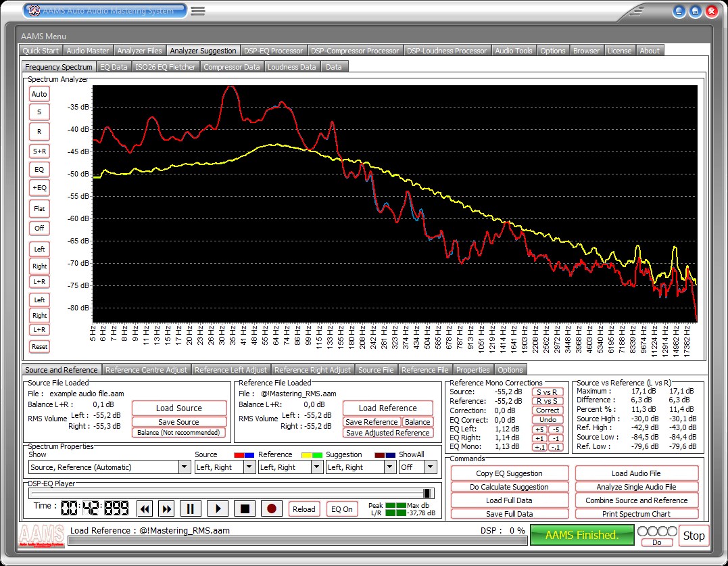Viewport: 728px width, 566px height.
Task: Click the Do button under circles
Action: [656, 542]
